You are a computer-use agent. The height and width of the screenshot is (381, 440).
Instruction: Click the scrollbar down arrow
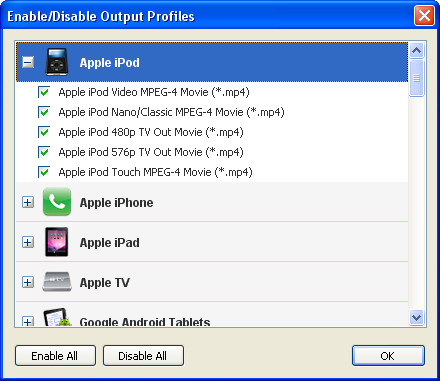pos(417,317)
